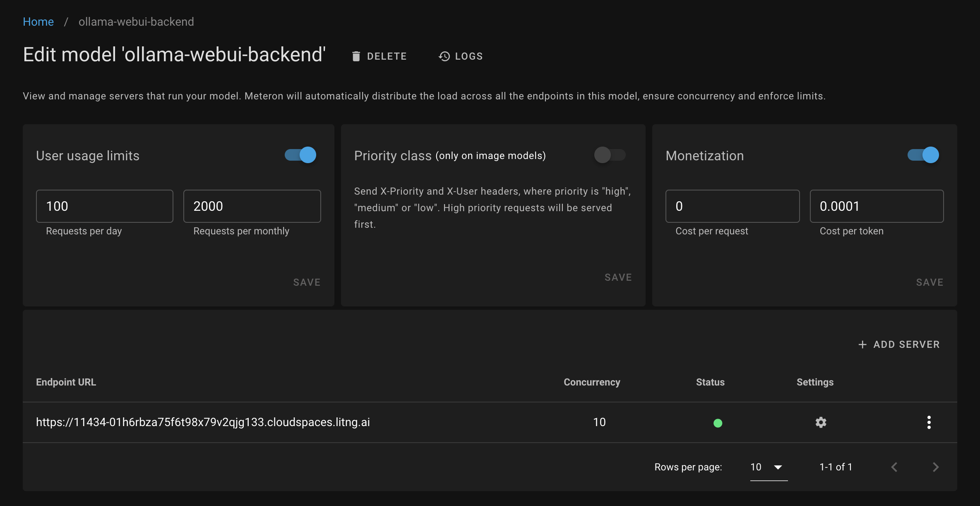Go to previous page arrow
The height and width of the screenshot is (506, 980).
(894, 467)
